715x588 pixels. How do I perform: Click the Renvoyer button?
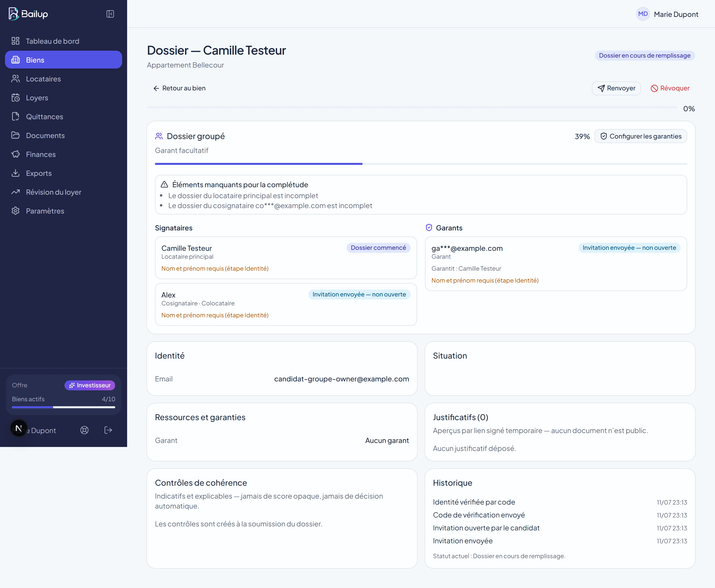coord(616,88)
